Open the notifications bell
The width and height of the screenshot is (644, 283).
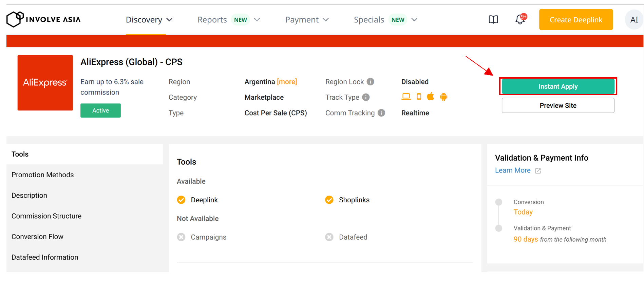[x=520, y=19]
